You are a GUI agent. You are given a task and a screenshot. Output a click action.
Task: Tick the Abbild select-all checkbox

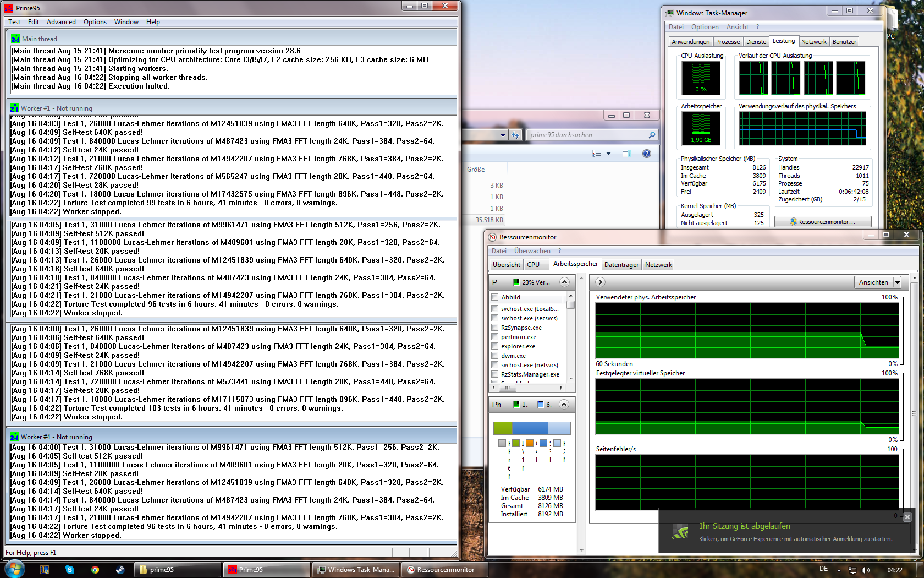pos(495,297)
